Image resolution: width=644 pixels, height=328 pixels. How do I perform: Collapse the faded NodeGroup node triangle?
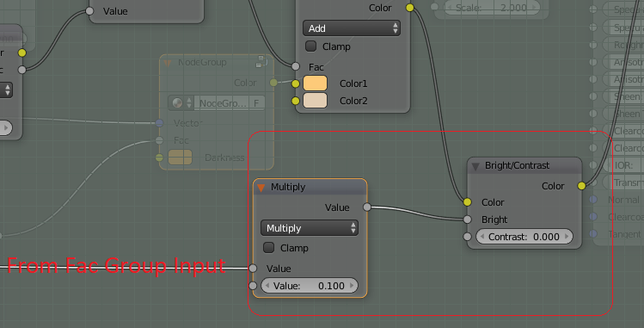click(167, 64)
